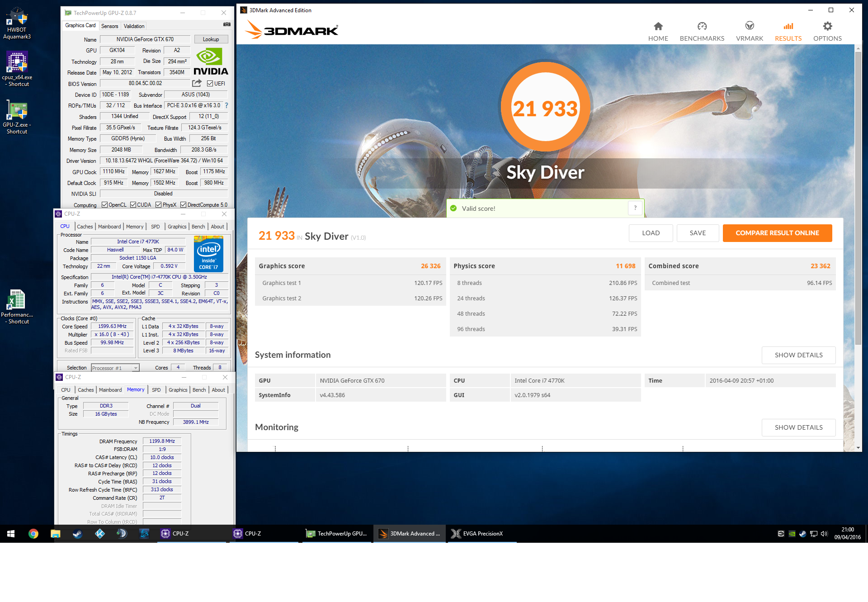Open the Bench tab in upper CPU-Z
Viewport: 868px width, 602px height.
click(198, 227)
